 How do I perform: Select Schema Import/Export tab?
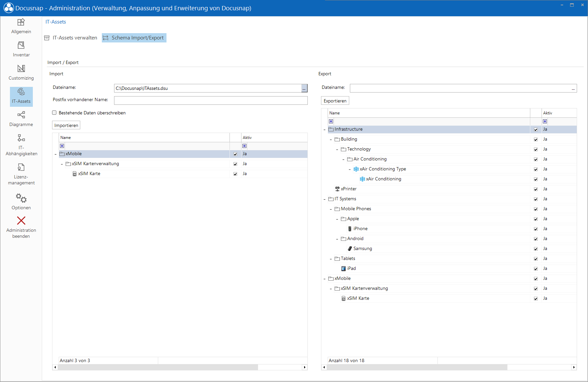(x=134, y=38)
